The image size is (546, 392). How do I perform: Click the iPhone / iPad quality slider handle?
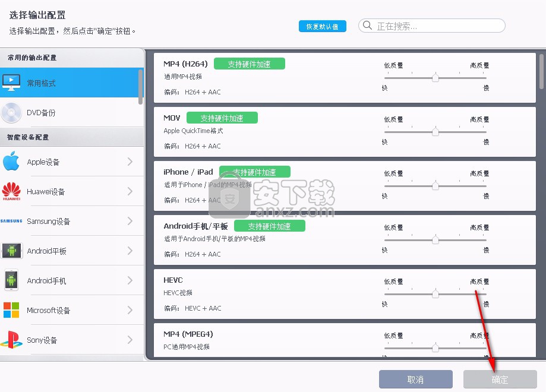[435, 185]
